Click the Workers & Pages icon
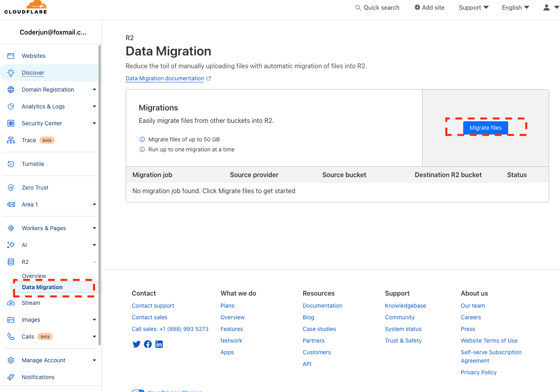The height and width of the screenshot is (392, 560). (x=11, y=228)
